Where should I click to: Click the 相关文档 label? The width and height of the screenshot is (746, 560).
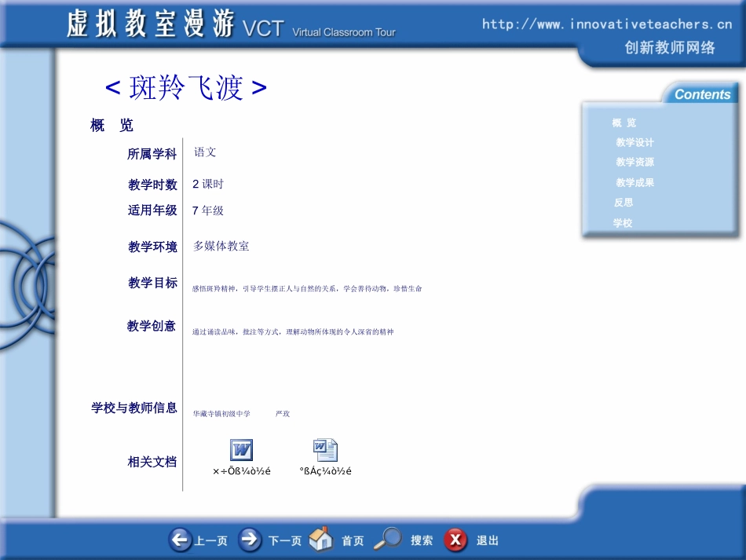(152, 462)
